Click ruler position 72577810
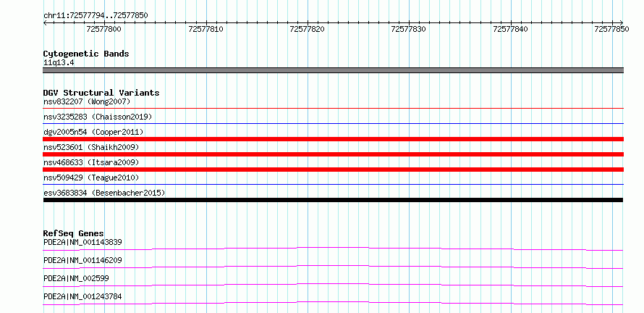644x313 pixels. 206,29
